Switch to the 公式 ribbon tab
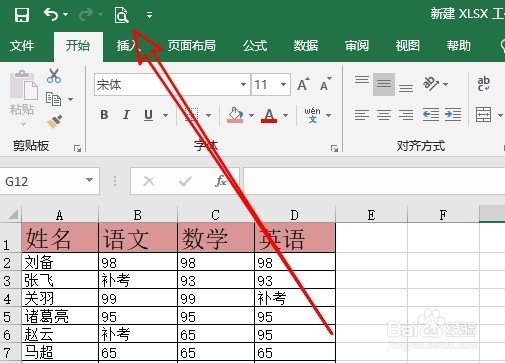The height and width of the screenshot is (363, 505). (x=255, y=46)
